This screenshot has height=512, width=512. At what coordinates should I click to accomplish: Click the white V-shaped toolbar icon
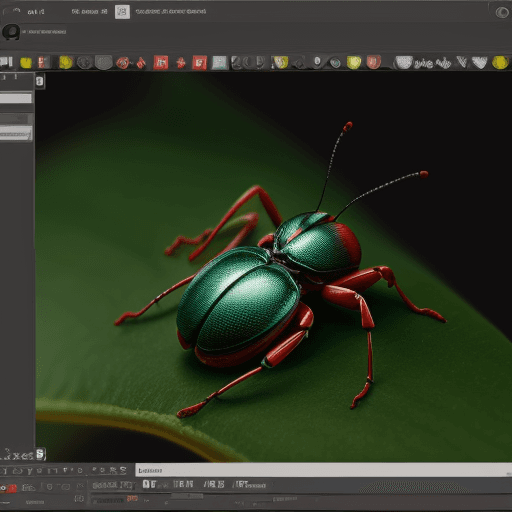[x=462, y=62]
